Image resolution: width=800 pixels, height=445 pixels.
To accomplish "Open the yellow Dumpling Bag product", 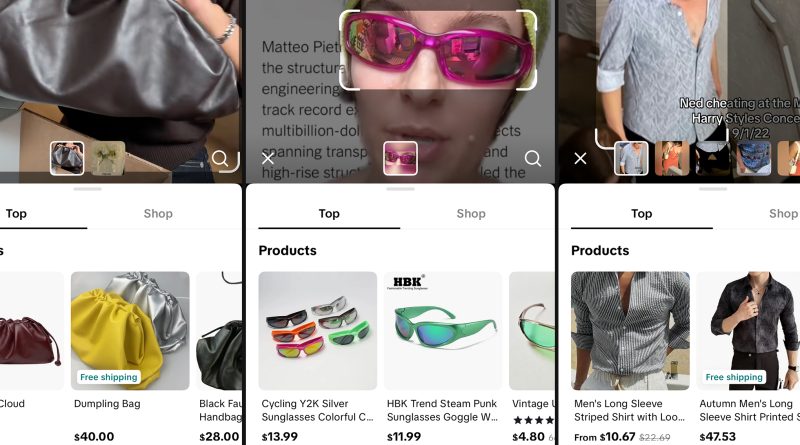I will pos(130,331).
